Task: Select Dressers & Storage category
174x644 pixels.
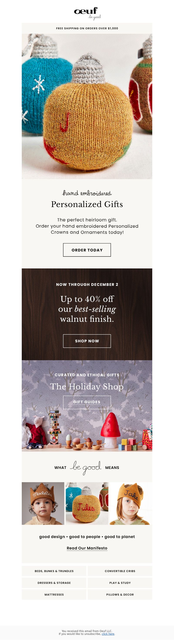Action: coord(54,583)
